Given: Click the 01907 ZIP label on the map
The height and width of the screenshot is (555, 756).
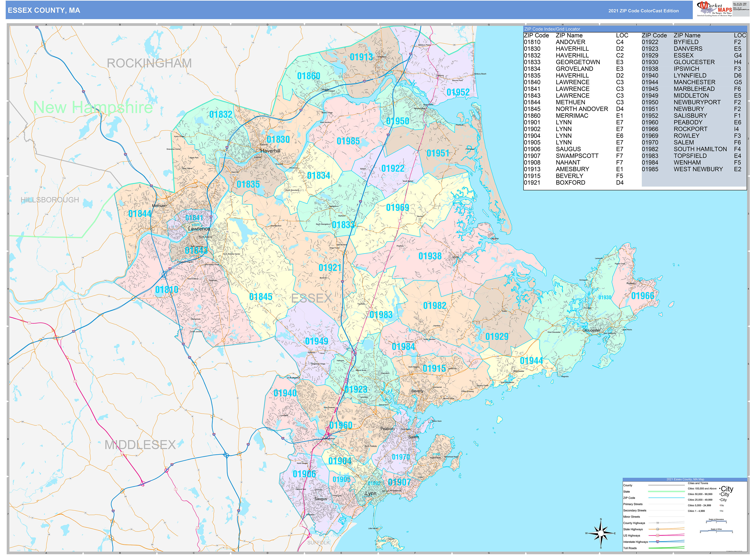Looking at the screenshot, I should pyautogui.click(x=399, y=482).
